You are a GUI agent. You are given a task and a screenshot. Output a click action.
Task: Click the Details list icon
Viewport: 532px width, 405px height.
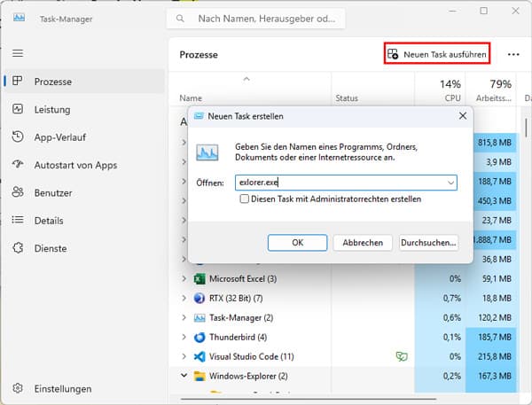18,220
